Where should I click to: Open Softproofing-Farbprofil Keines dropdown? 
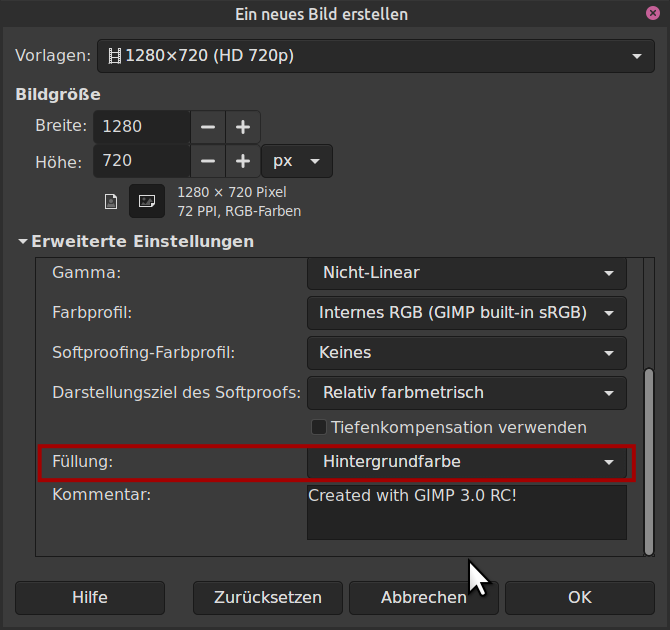[467, 353]
